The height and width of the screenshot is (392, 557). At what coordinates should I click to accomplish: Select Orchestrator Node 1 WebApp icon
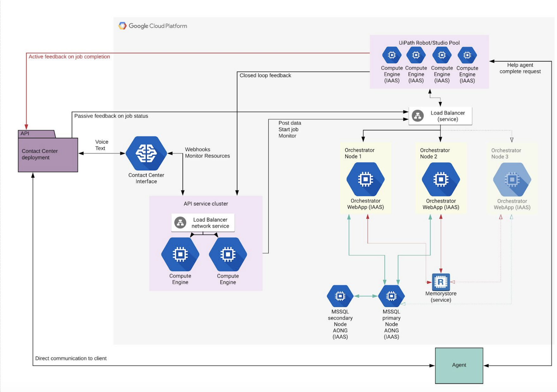[x=366, y=179]
